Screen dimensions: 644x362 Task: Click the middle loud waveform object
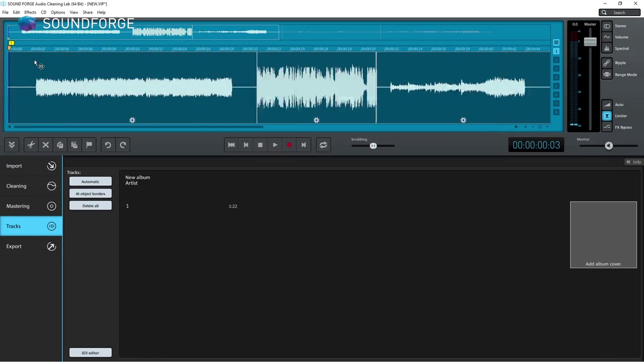tap(316, 88)
